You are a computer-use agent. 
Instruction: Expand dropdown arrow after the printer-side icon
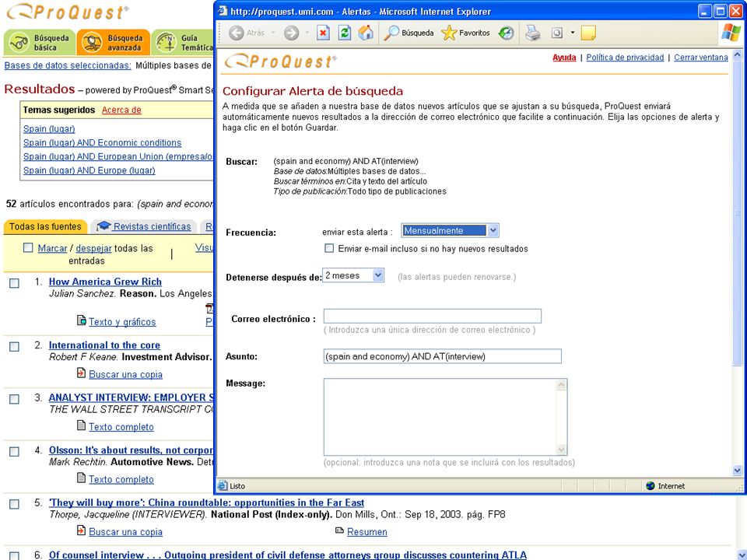click(573, 33)
